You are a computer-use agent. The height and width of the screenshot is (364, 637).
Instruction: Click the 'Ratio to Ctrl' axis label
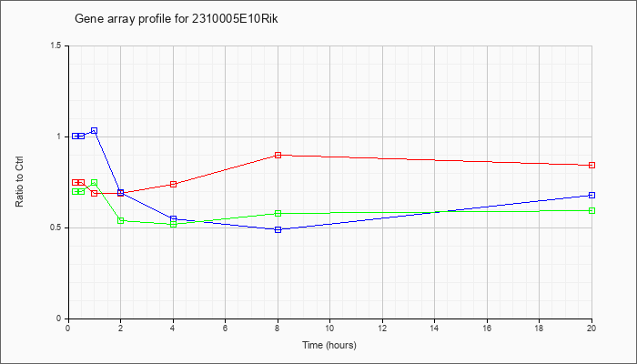(19, 182)
